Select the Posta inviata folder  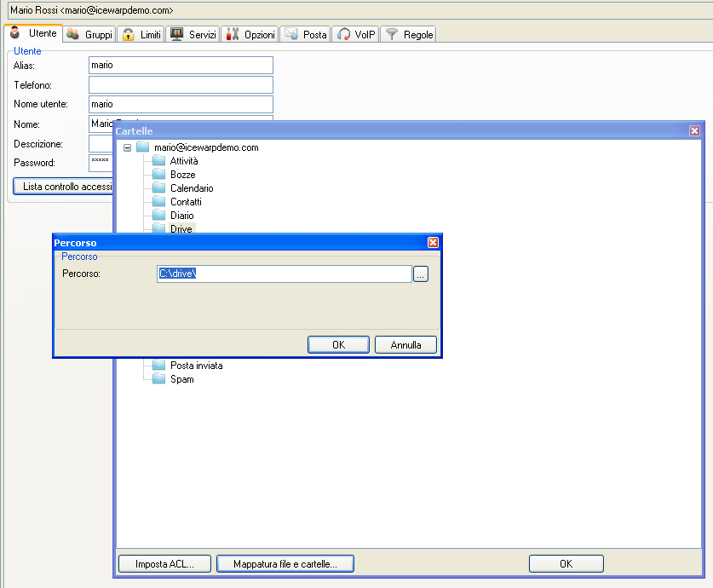197,366
